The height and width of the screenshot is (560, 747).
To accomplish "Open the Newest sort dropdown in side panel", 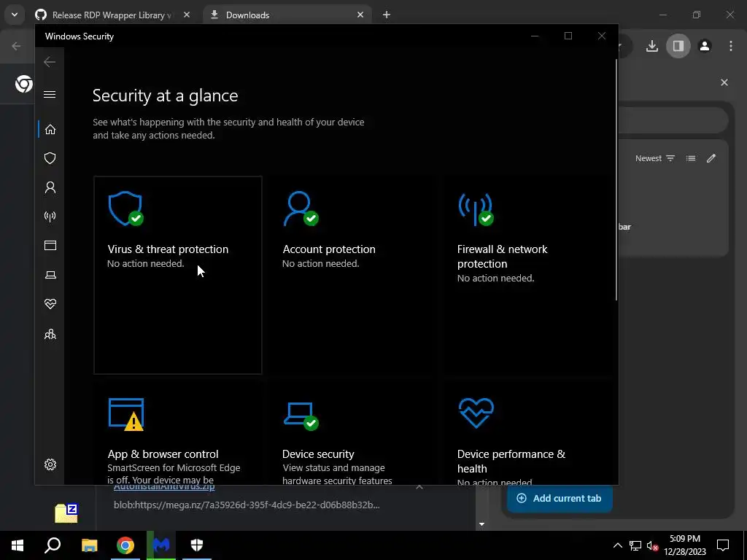I will coord(655,158).
